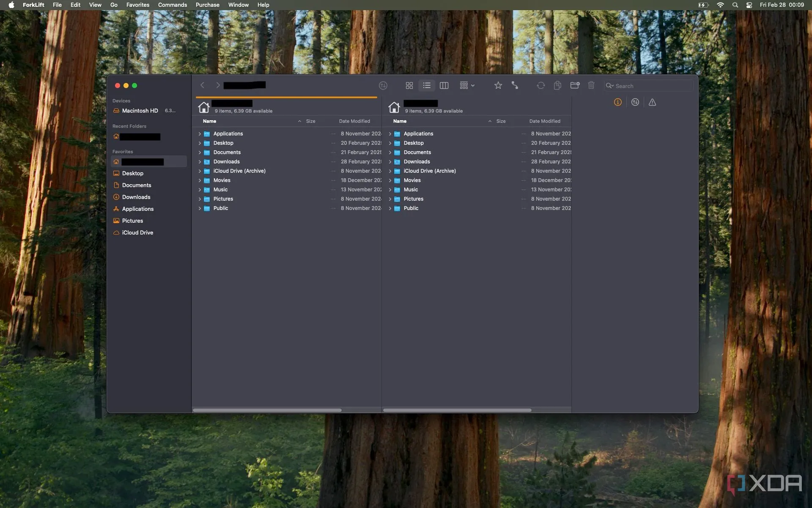Click the home icon in right pane header

(394, 107)
